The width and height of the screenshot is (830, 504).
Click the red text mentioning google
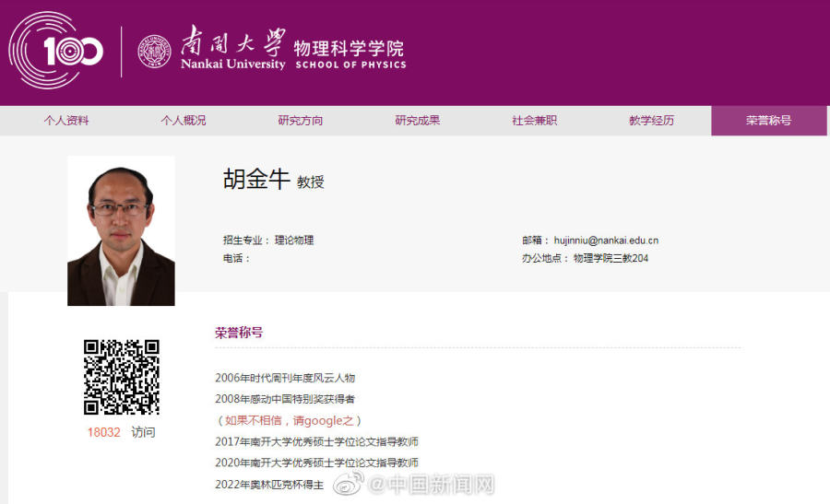[x=289, y=420]
